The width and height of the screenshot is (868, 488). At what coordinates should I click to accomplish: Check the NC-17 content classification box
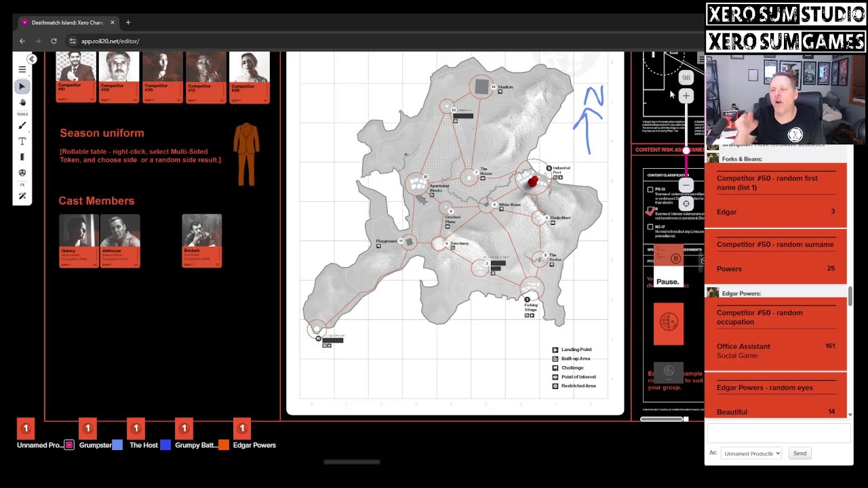[650, 227]
